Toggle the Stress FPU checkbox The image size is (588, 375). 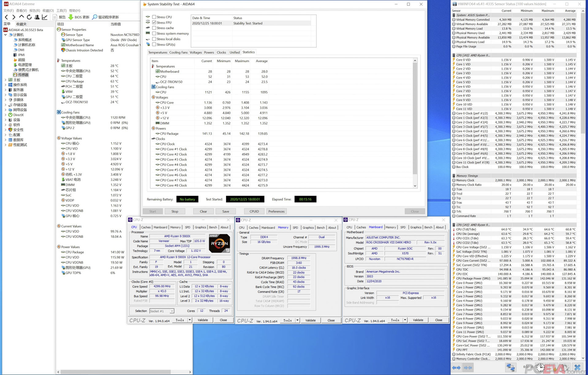[154, 23]
